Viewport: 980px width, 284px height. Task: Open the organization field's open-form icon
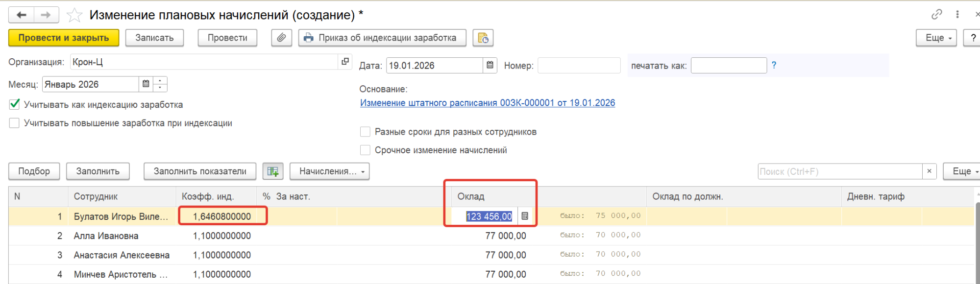click(x=345, y=62)
